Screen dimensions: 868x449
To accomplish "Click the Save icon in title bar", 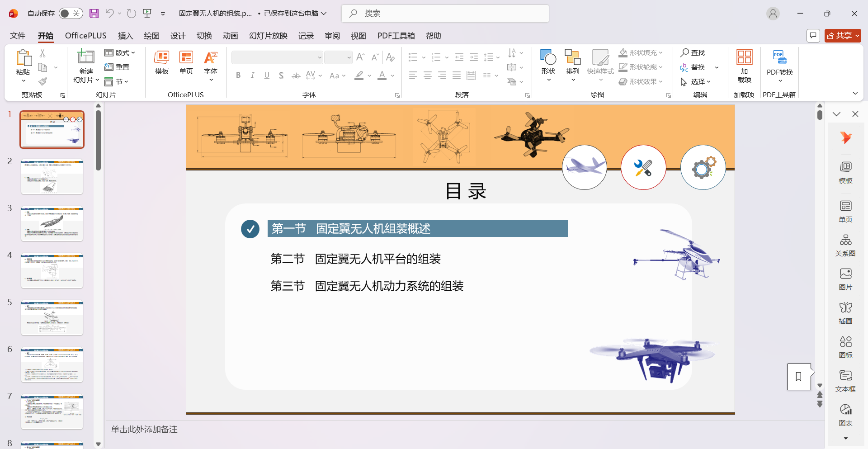I will point(94,14).
